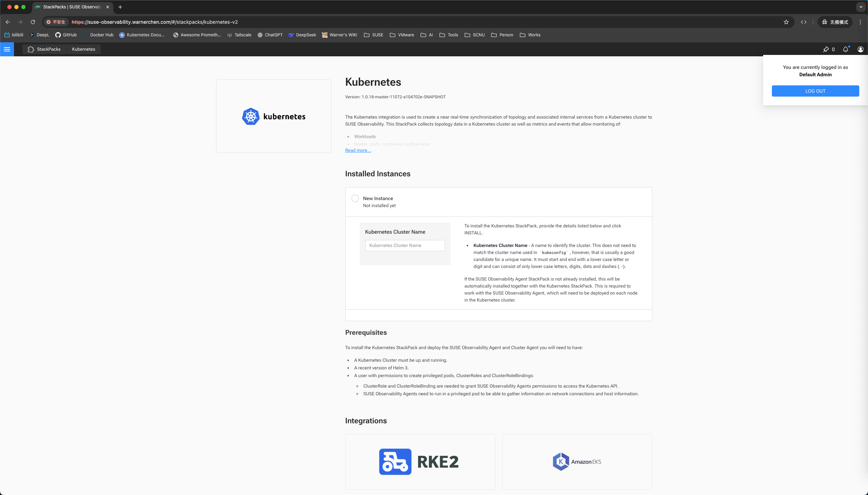Open Chrome three-dot menu
The height and width of the screenshot is (495, 868).
tap(860, 22)
